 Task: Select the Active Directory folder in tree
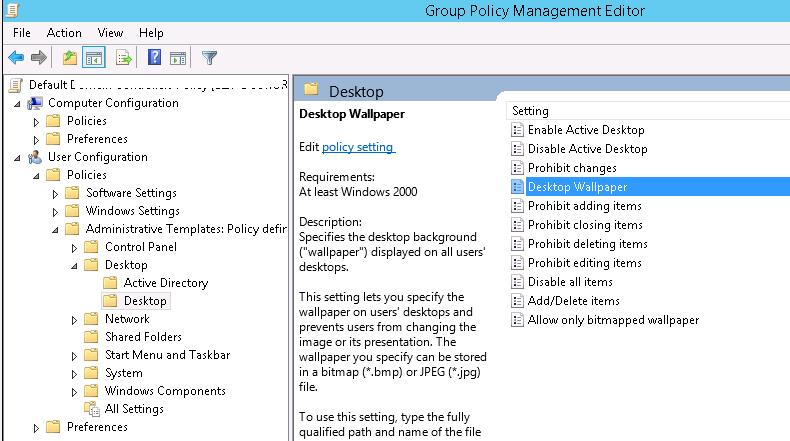pos(165,283)
